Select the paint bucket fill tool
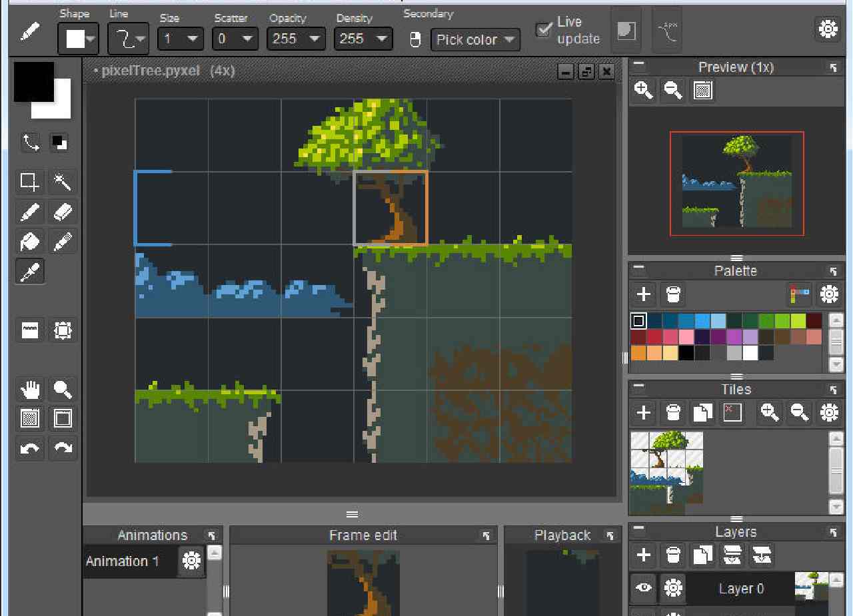853x616 pixels. [30, 241]
